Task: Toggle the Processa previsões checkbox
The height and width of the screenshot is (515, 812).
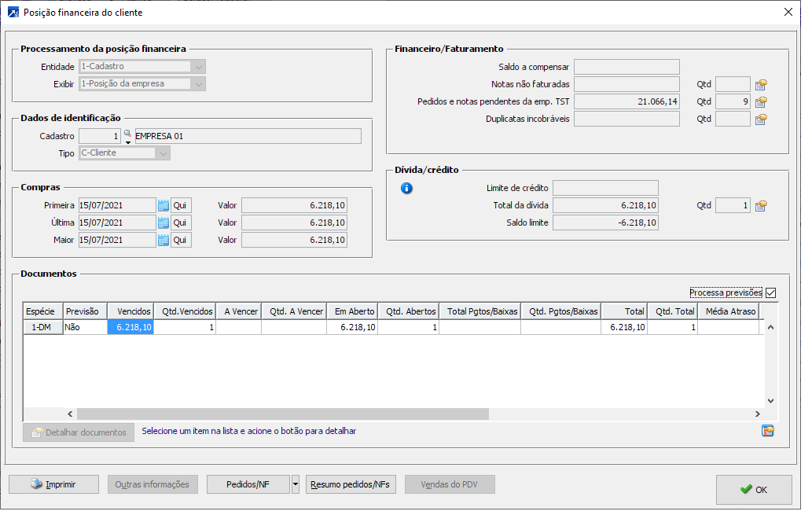Action: [770, 293]
